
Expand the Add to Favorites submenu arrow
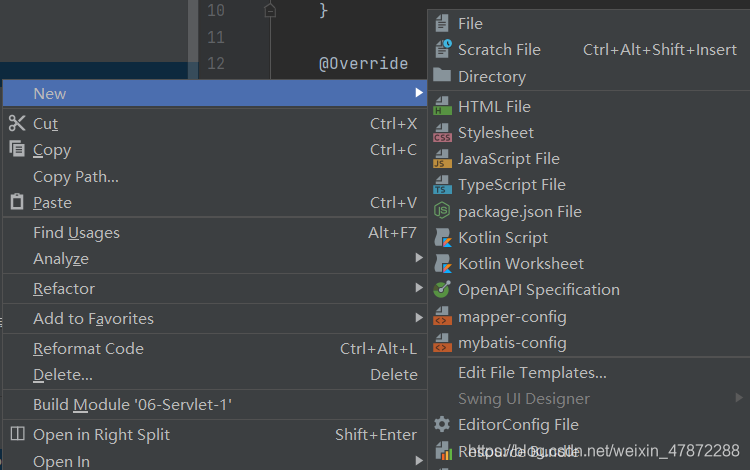coord(419,317)
